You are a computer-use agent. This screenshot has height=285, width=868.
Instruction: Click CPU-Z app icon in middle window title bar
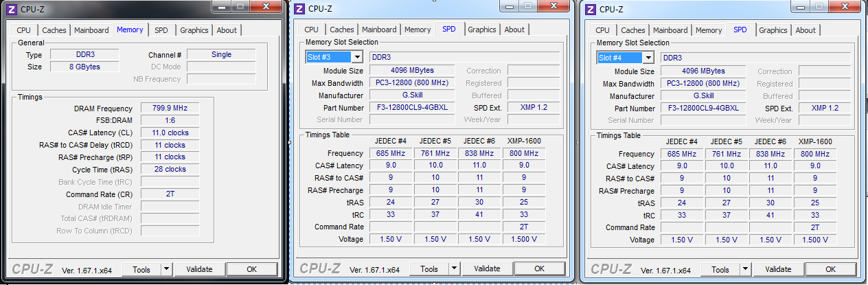pos(299,9)
